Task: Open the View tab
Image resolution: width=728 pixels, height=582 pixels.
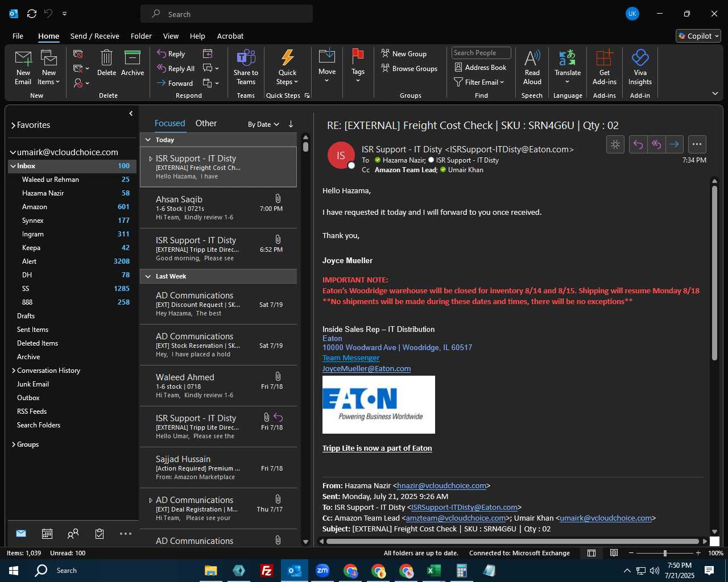Action: (x=171, y=36)
